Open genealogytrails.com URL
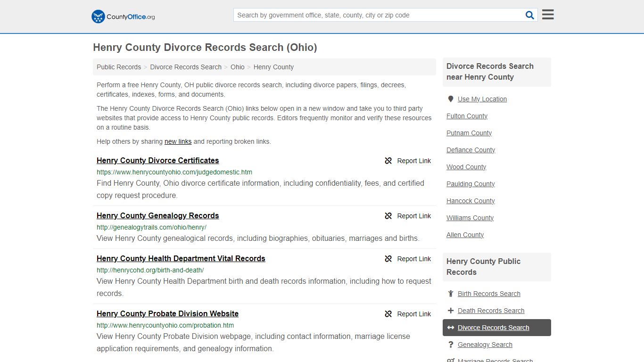 [151, 227]
